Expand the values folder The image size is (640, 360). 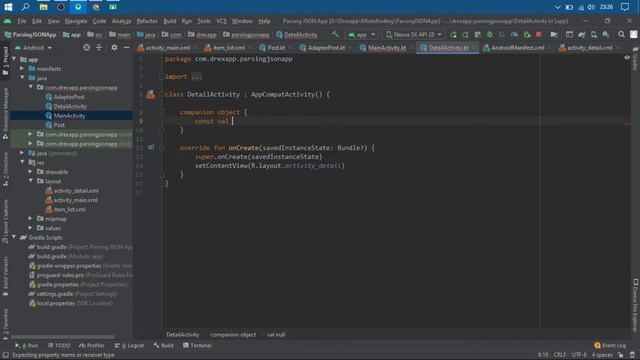[x=30, y=228]
